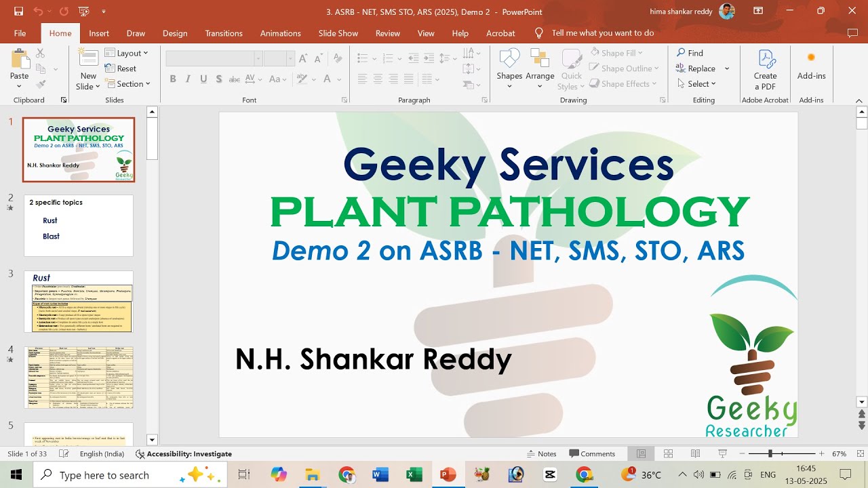Click the taskbar search box
The width and height of the screenshot is (868, 488).
pos(132,474)
